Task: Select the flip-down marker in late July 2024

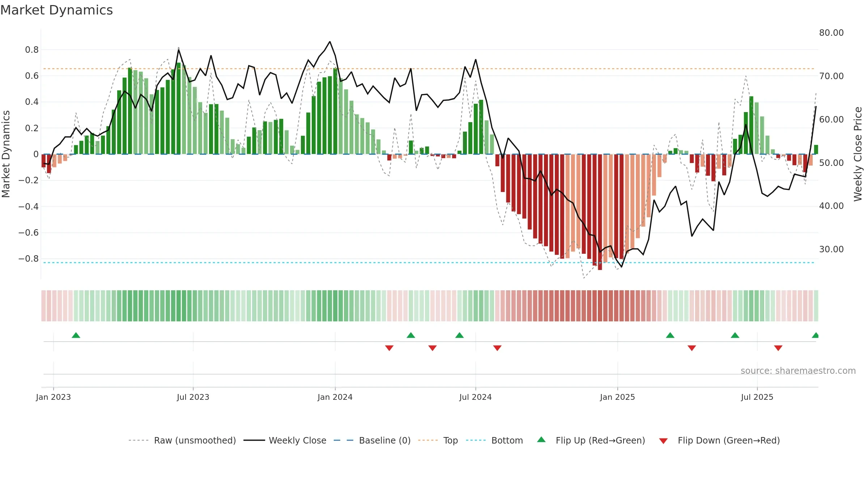Action: (497, 348)
